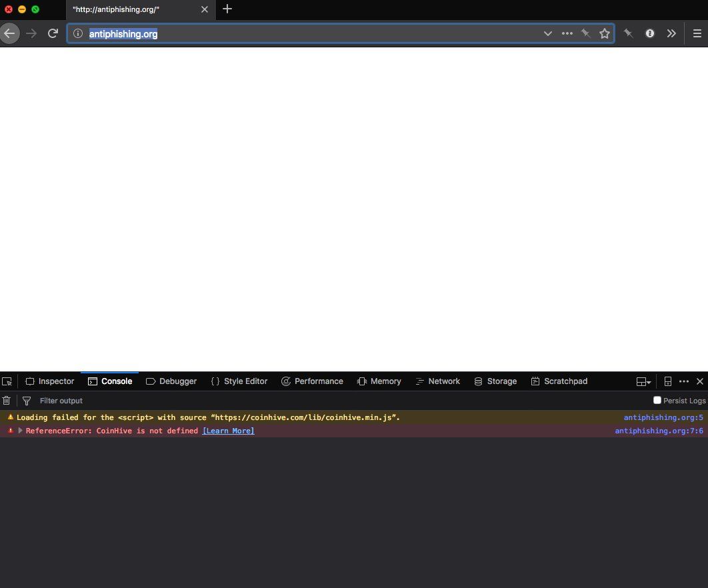
Task: Click the red error icon on ReferenceError row
Action: pos(10,431)
